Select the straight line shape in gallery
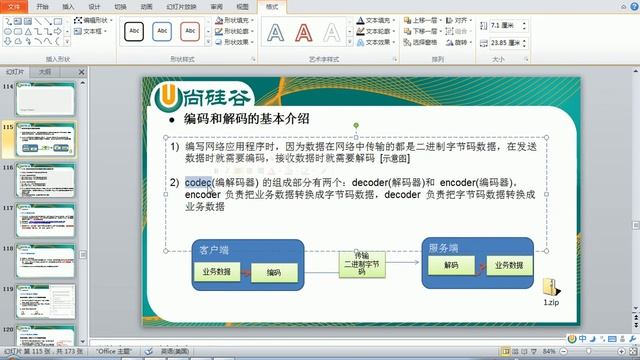The height and width of the screenshot is (360, 640). coord(38,21)
